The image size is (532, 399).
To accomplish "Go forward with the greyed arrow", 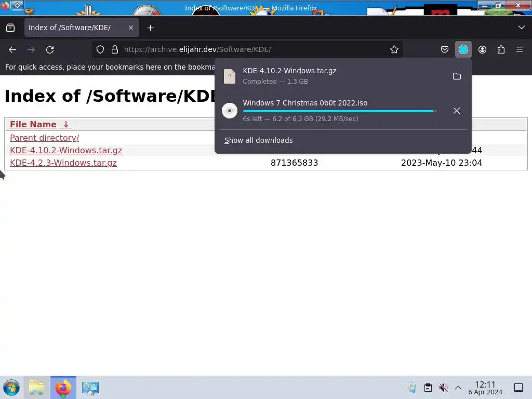I will tap(31, 49).
